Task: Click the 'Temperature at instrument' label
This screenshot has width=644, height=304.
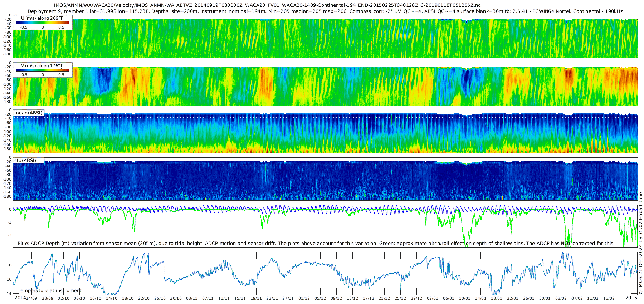Action: click(x=49, y=291)
